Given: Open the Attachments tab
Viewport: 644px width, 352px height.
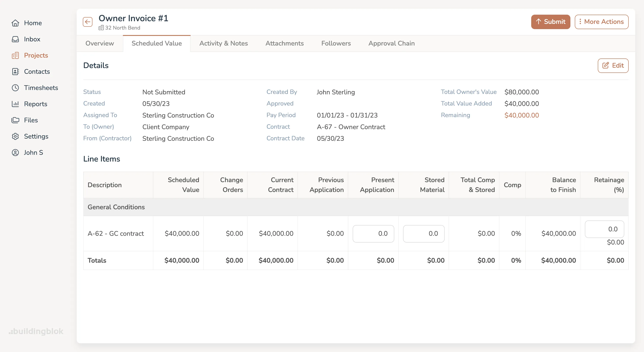Looking at the screenshot, I should click(285, 43).
